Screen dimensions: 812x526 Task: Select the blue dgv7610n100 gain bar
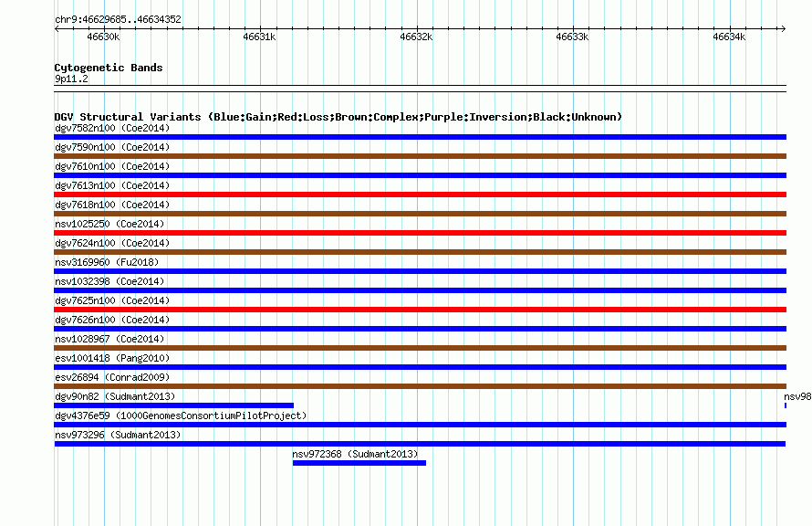coord(420,175)
